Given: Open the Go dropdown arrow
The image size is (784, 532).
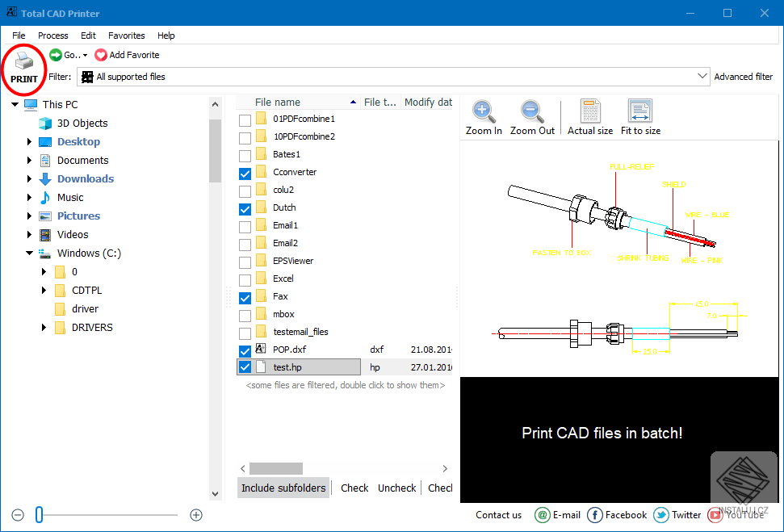Looking at the screenshot, I should coord(86,56).
